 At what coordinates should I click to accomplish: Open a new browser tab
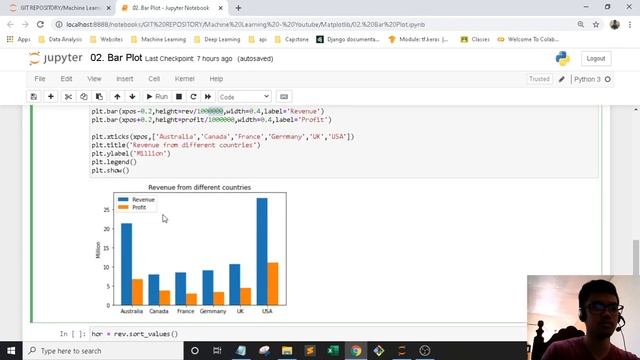click(238, 8)
